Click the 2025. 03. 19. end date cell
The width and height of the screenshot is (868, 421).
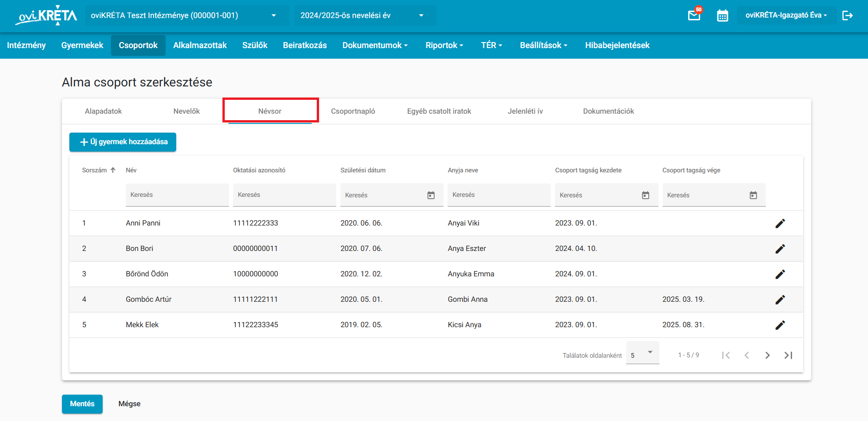(683, 299)
